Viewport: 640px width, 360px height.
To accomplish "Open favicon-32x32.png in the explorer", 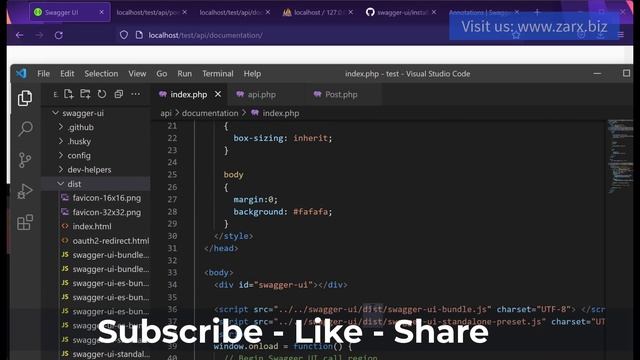I will [107, 212].
